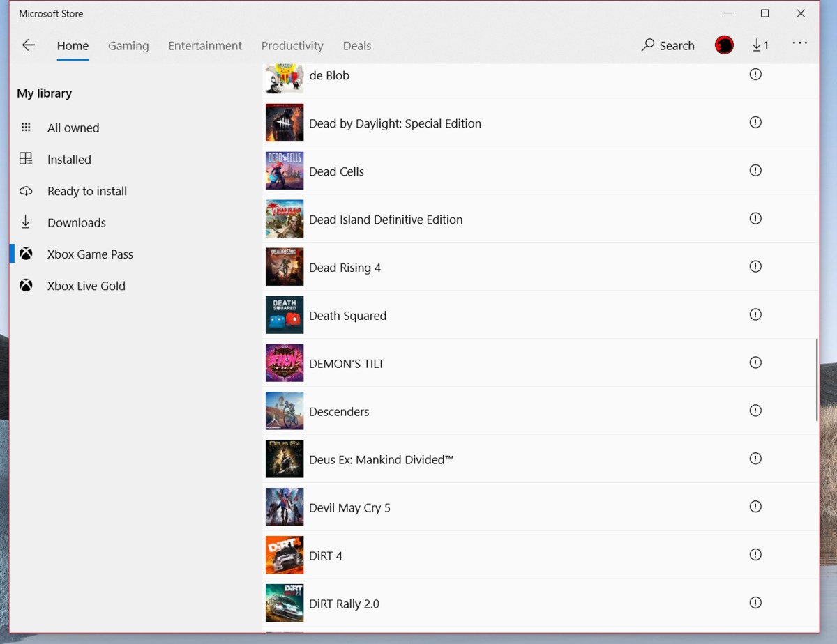Switch to the Gaming tab
837x644 pixels.
pos(128,46)
